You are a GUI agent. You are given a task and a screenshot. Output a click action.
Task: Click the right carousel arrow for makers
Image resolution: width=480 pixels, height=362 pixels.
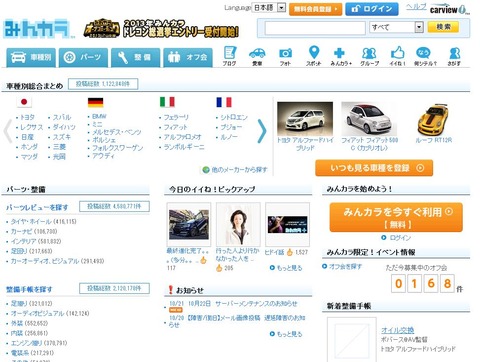coord(262,131)
